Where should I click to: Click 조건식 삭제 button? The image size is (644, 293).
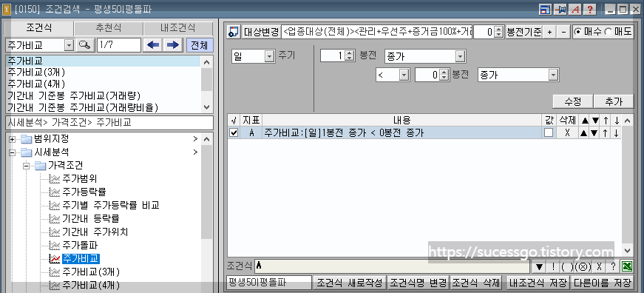click(x=475, y=283)
